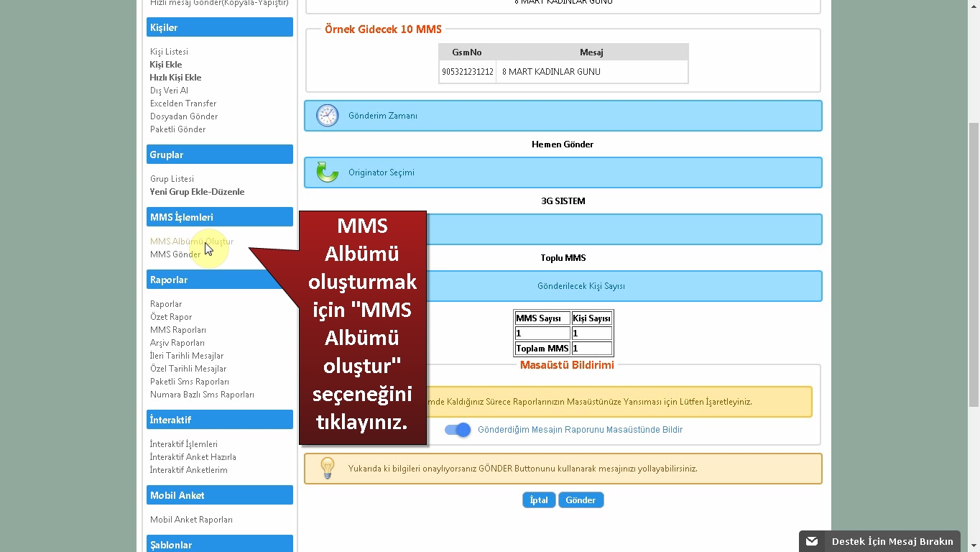Open Kişi Listesi link

(x=169, y=52)
